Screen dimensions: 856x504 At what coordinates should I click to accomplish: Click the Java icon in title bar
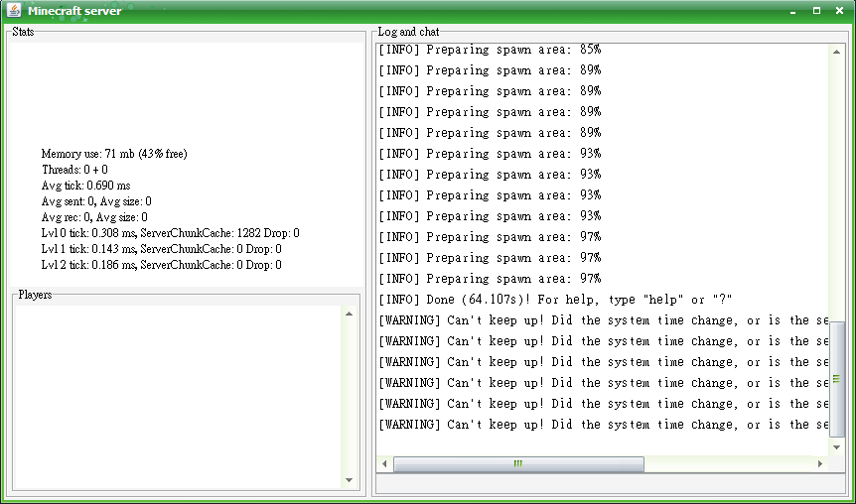(x=14, y=10)
